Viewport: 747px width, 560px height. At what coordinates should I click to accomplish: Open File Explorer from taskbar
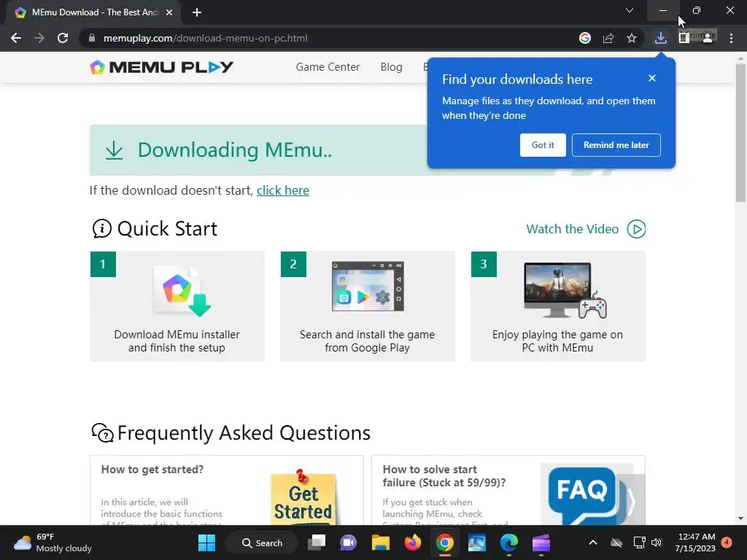(x=381, y=542)
